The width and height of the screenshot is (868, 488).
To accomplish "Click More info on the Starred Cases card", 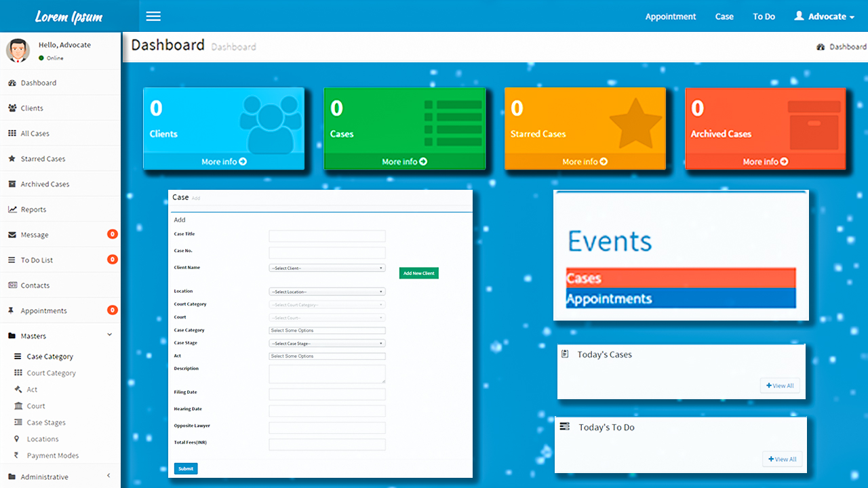I will click(585, 162).
